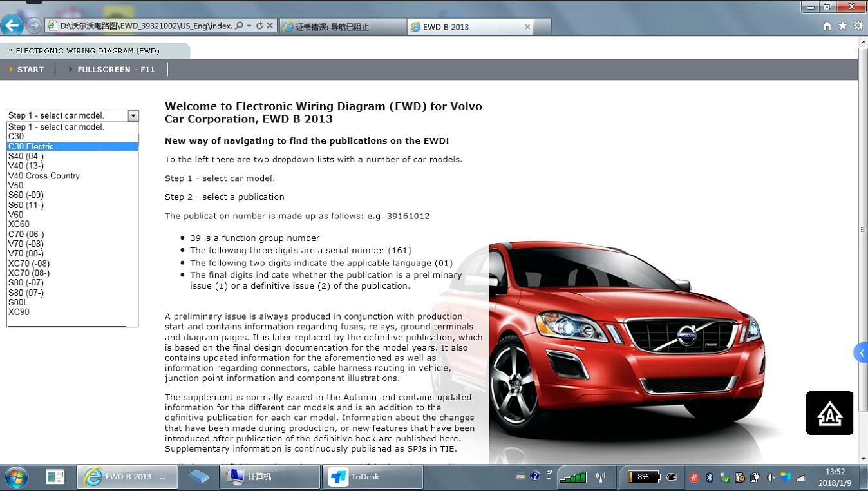Select C30 from the model list
Image resolution: width=868 pixels, height=491 pixels.
click(x=72, y=137)
